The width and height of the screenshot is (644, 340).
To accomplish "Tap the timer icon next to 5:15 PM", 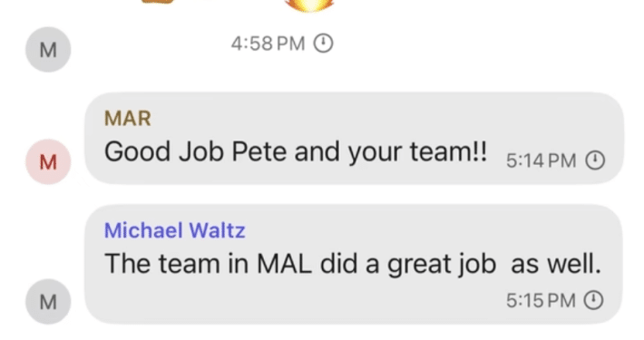I will (593, 300).
